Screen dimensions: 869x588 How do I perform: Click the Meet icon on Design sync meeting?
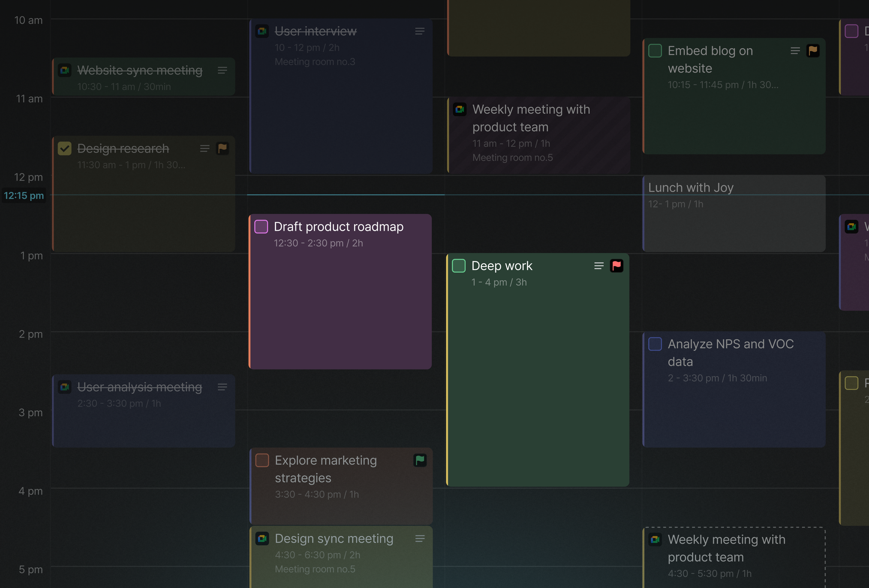[262, 538]
